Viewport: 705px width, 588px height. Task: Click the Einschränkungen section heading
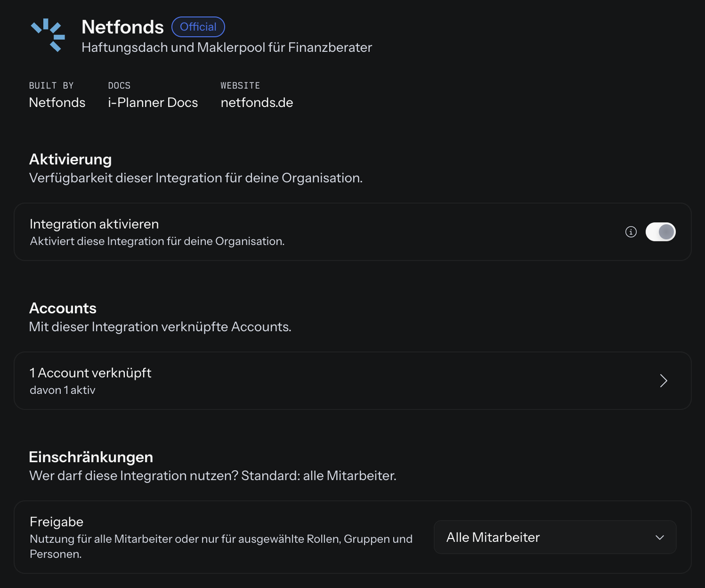pos(91,457)
